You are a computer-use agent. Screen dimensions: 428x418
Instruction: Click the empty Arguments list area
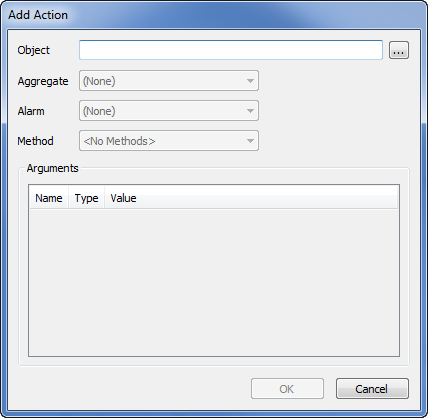214,282
